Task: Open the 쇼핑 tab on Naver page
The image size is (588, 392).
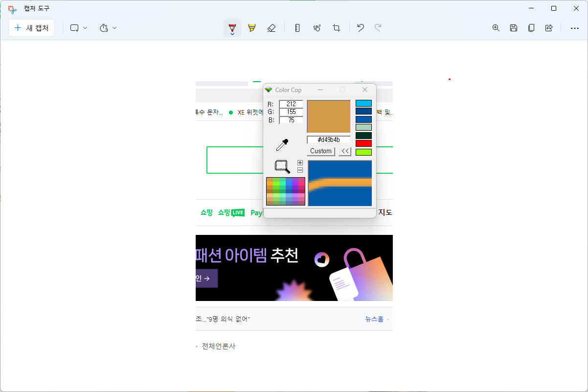Action: (x=206, y=213)
